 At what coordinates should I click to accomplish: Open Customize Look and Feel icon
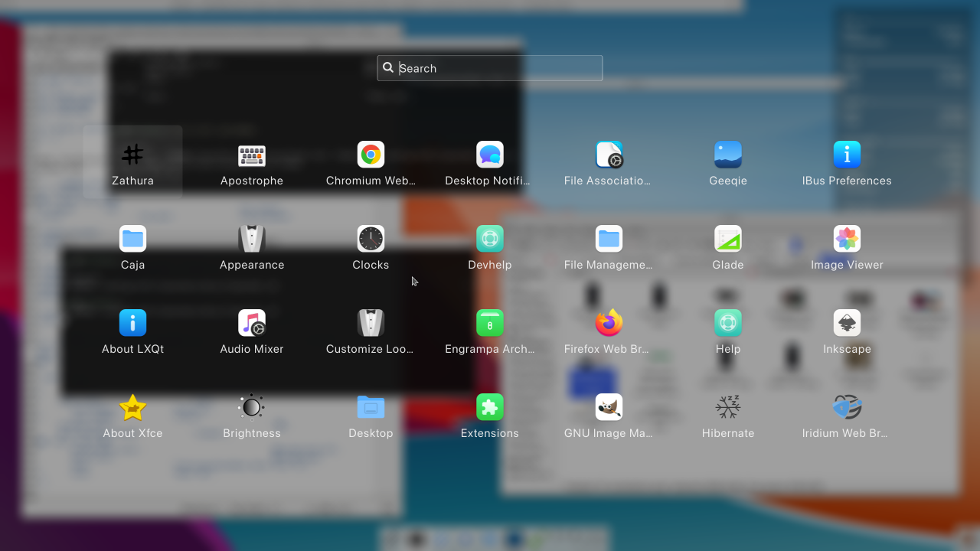pos(371,323)
